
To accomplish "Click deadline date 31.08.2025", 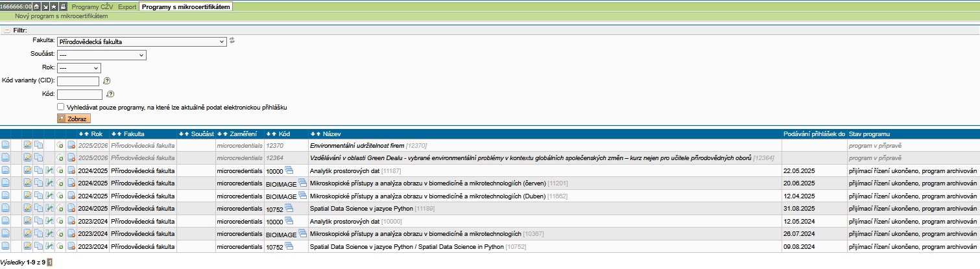I will click(800, 208).
